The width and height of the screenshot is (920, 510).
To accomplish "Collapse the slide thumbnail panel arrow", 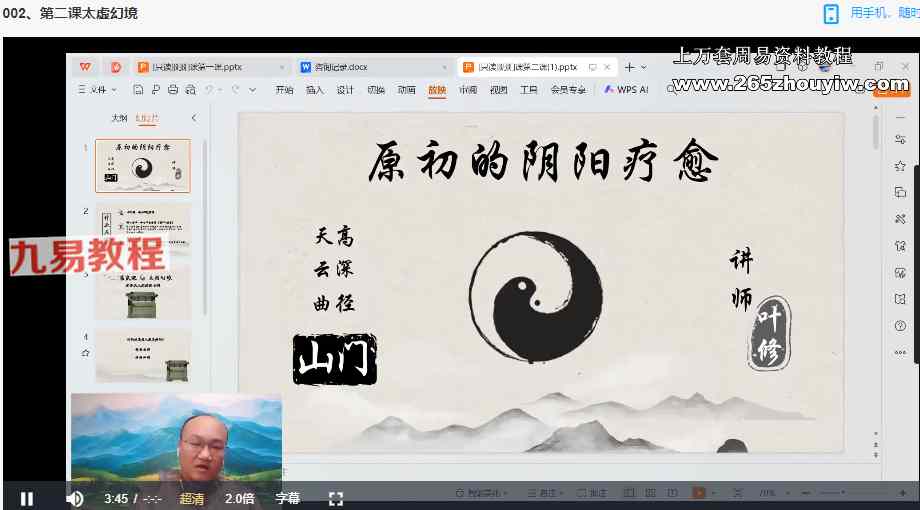I will coord(194,118).
